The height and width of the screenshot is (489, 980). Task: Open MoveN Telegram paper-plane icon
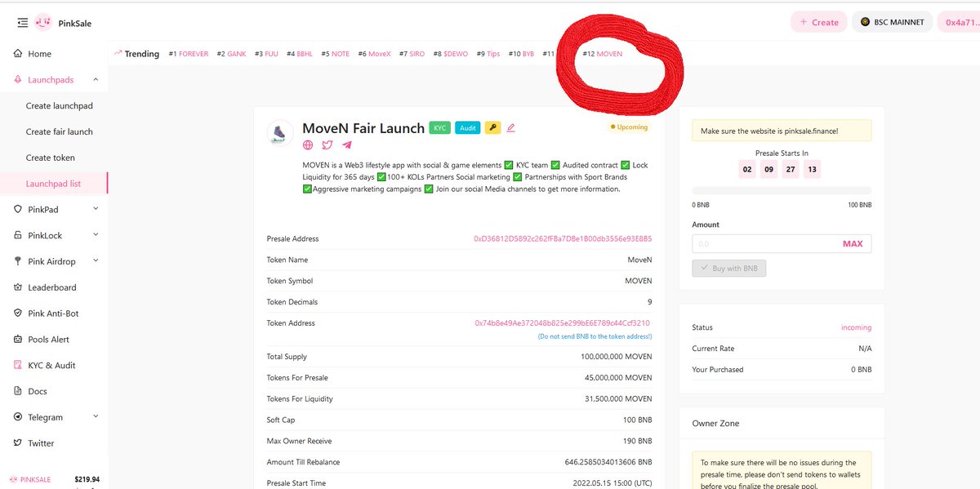pyautogui.click(x=347, y=145)
